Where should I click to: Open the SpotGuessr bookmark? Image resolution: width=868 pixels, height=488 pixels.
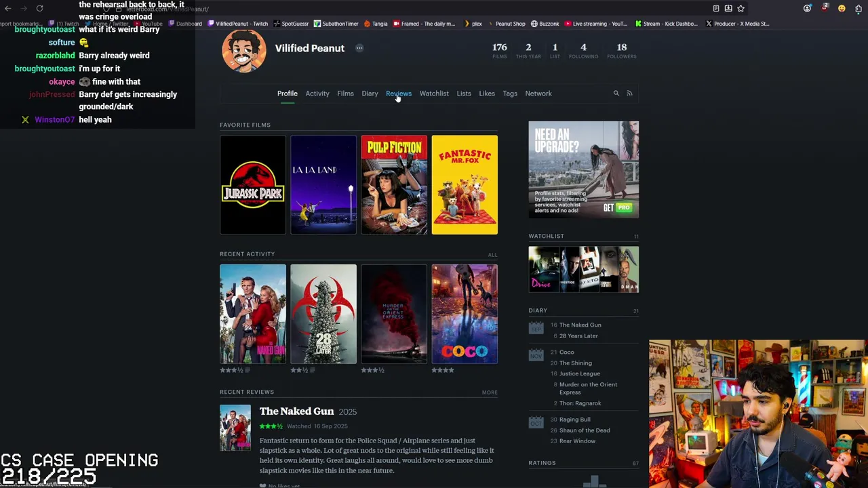[291, 24]
